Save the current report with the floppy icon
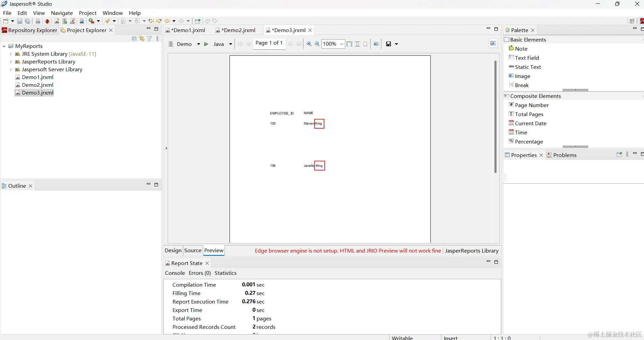 pos(20,21)
